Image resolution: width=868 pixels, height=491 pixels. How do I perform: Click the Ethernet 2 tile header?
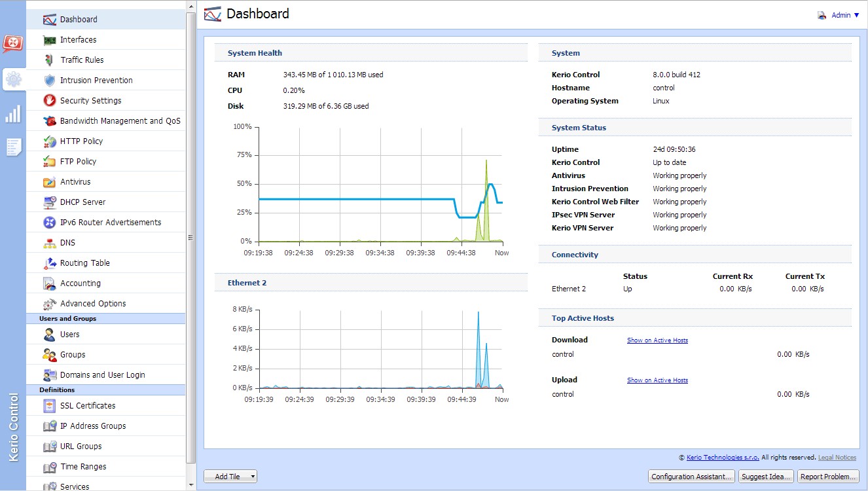tap(371, 283)
